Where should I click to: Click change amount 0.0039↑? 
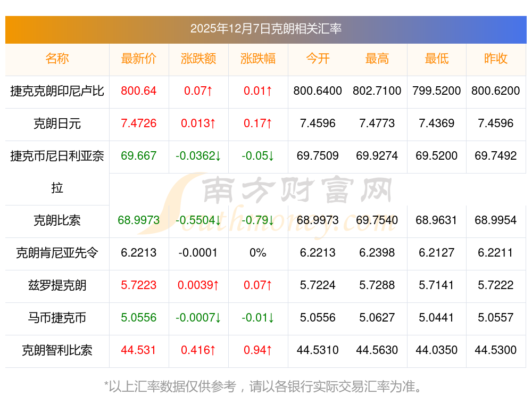tap(198, 285)
